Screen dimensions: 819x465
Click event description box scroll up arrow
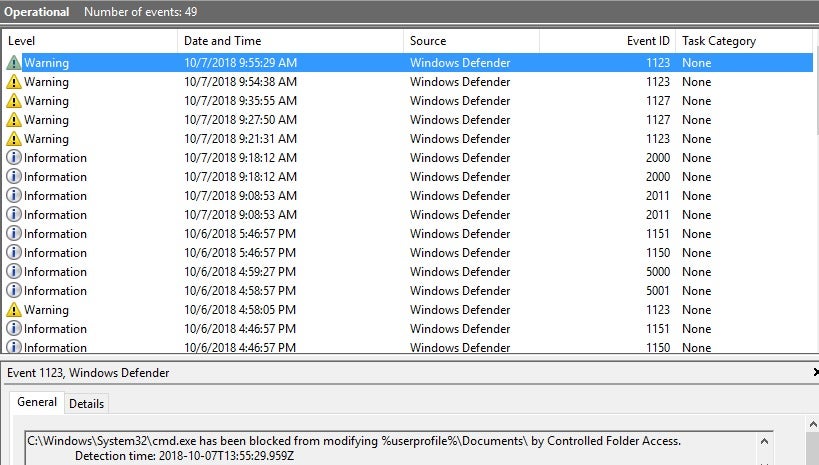coord(764,441)
